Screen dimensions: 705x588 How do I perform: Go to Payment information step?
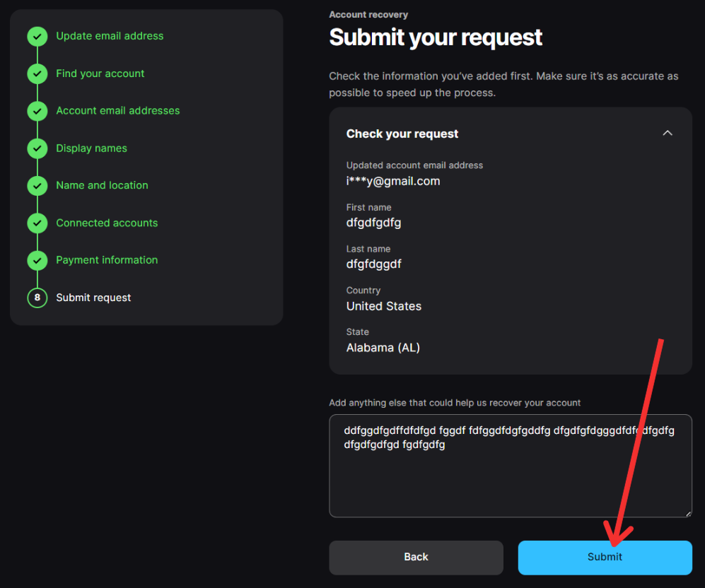point(107,260)
